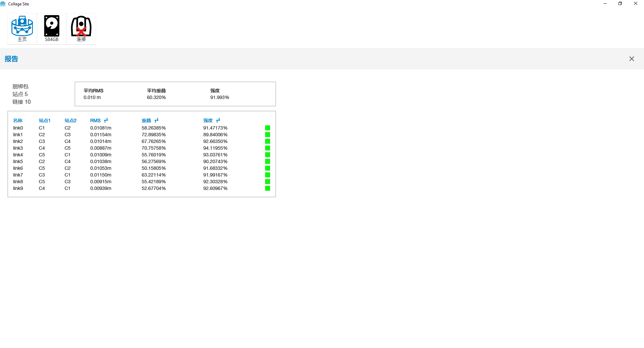Click green status indicator of link9
Image resolution: width=644 pixels, height=348 pixels.
268,188
